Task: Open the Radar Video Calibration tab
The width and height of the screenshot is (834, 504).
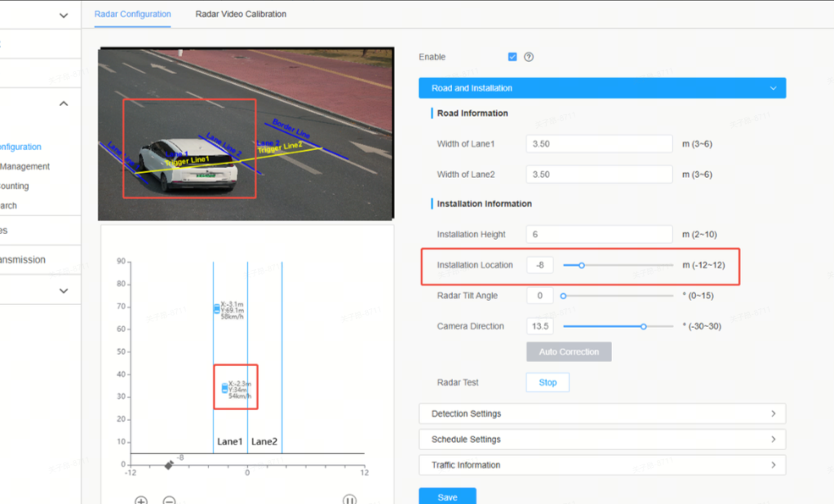Action: tap(241, 15)
